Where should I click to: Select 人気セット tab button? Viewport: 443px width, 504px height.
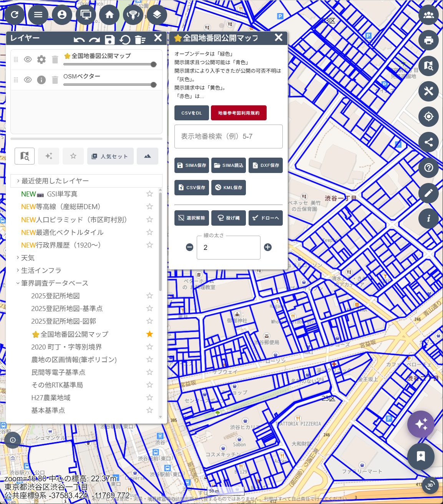point(110,156)
